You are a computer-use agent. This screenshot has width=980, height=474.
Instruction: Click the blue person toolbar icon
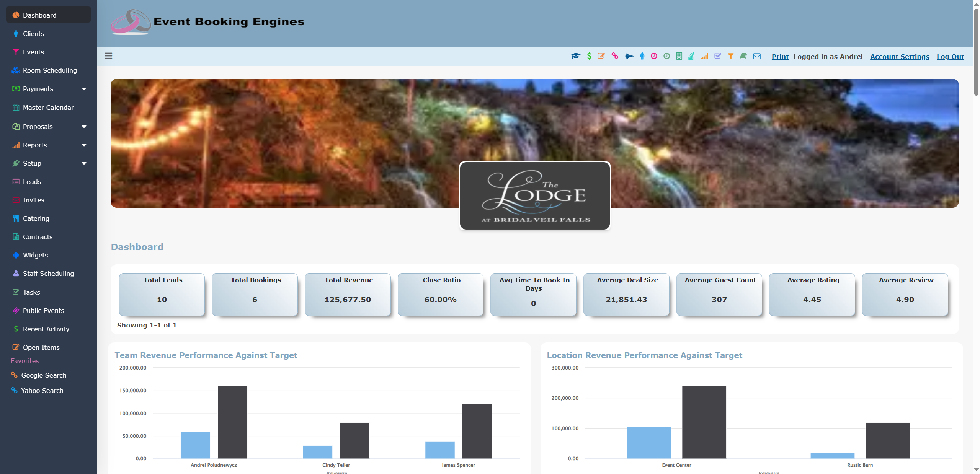tap(642, 56)
